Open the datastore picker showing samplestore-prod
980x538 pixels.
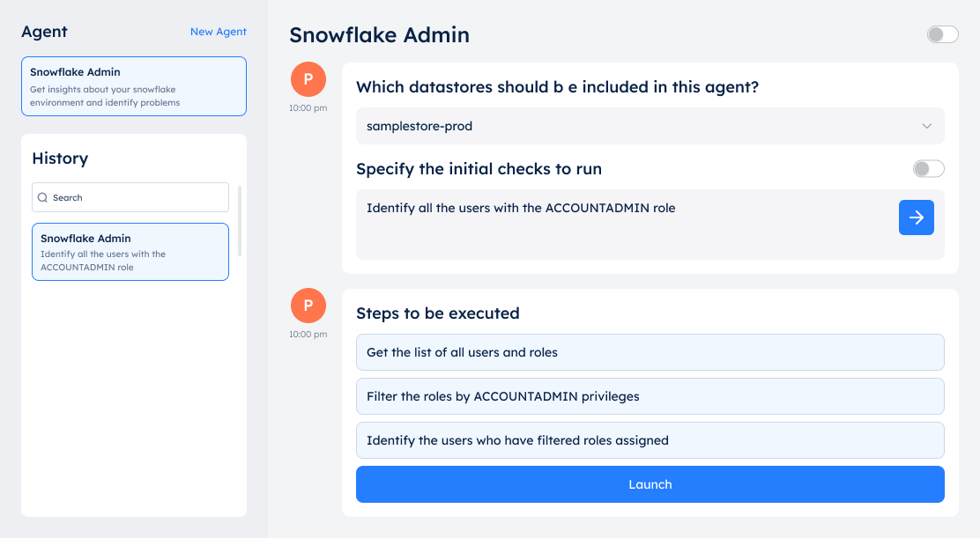coord(650,126)
